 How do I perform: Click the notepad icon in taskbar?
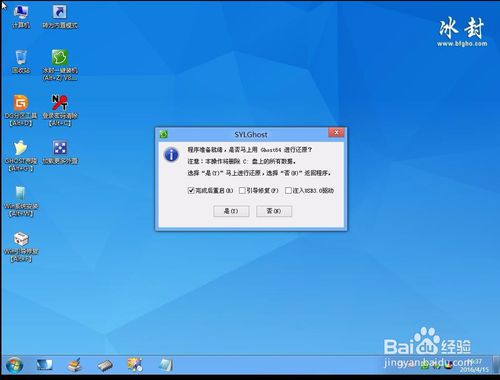pos(166,365)
